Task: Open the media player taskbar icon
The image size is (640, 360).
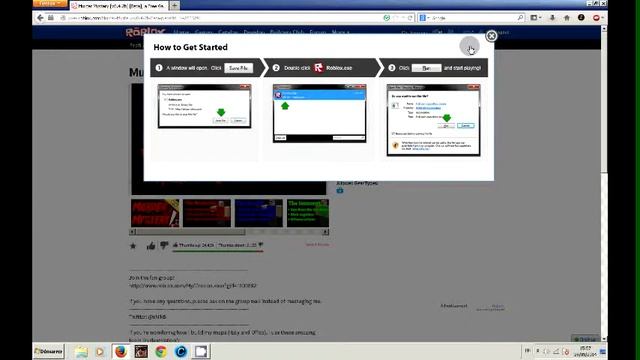Action: (100, 351)
